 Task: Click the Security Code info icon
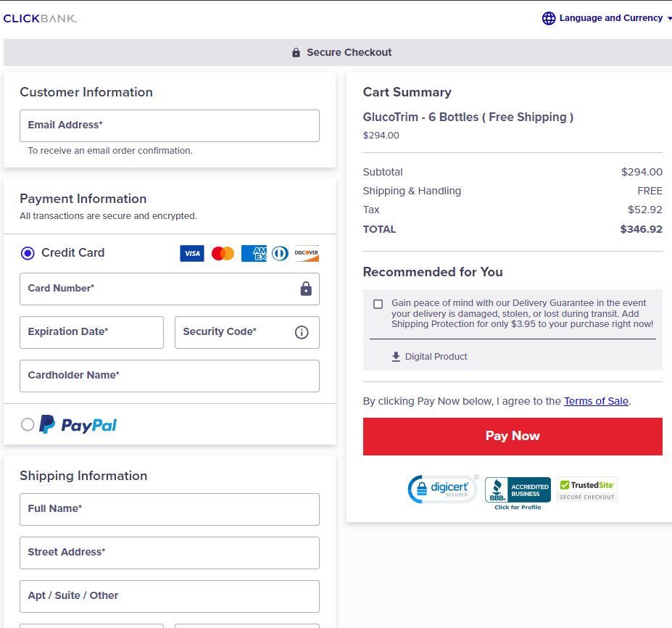click(302, 332)
